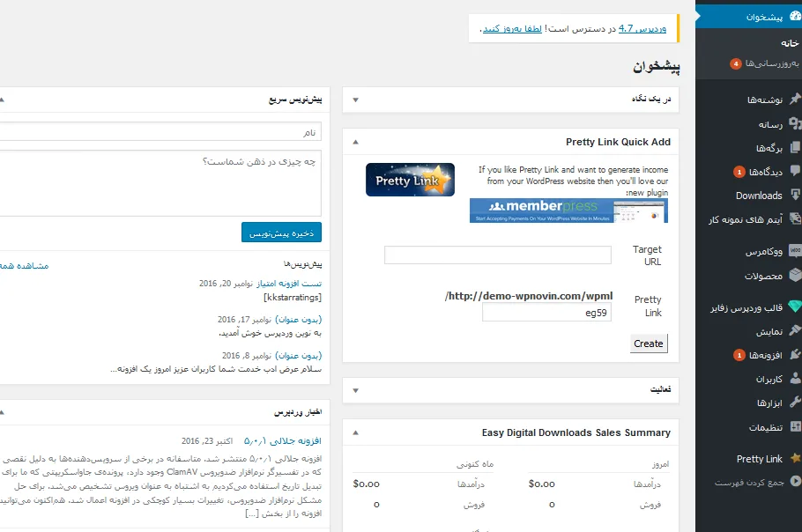Click the نام draft title field
This screenshot has height=532, width=802.
[160, 132]
